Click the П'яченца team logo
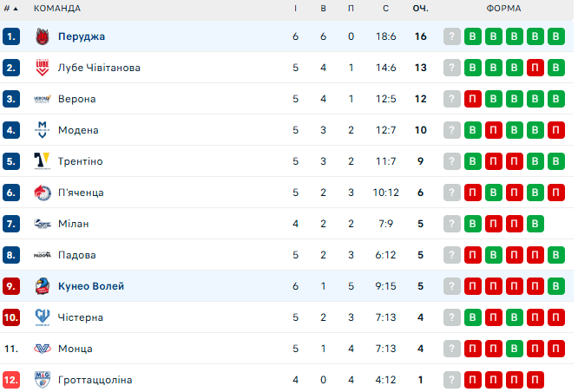The width and height of the screenshot is (578, 392). 42,193
